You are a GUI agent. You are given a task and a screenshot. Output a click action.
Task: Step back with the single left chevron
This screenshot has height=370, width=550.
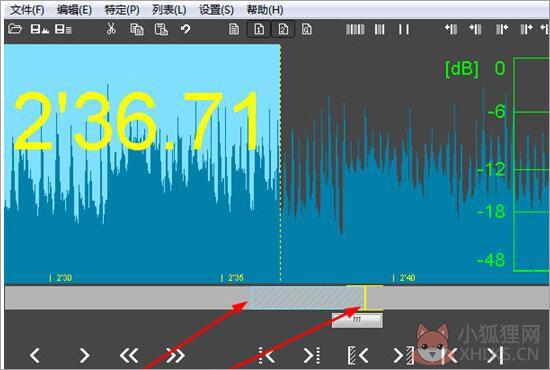click(x=34, y=355)
